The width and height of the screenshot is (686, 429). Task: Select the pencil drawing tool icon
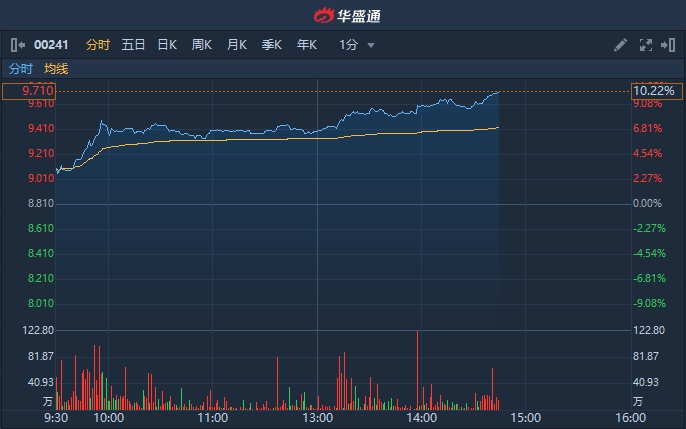coord(620,45)
